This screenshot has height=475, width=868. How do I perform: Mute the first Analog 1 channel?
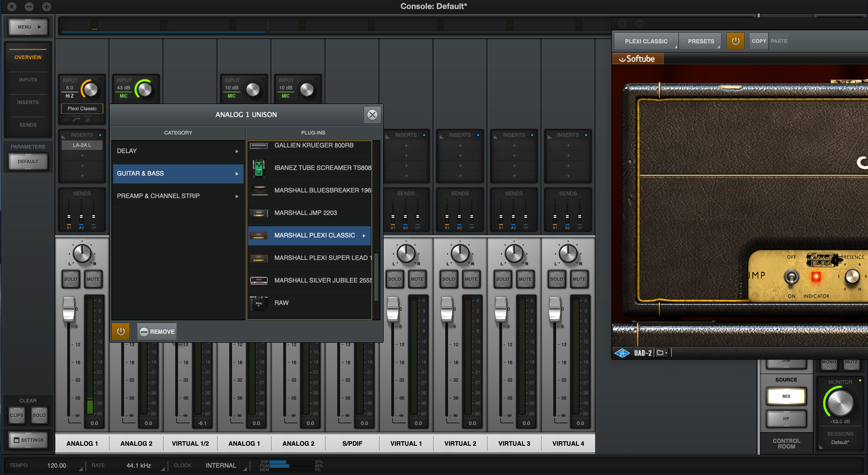click(93, 279)
